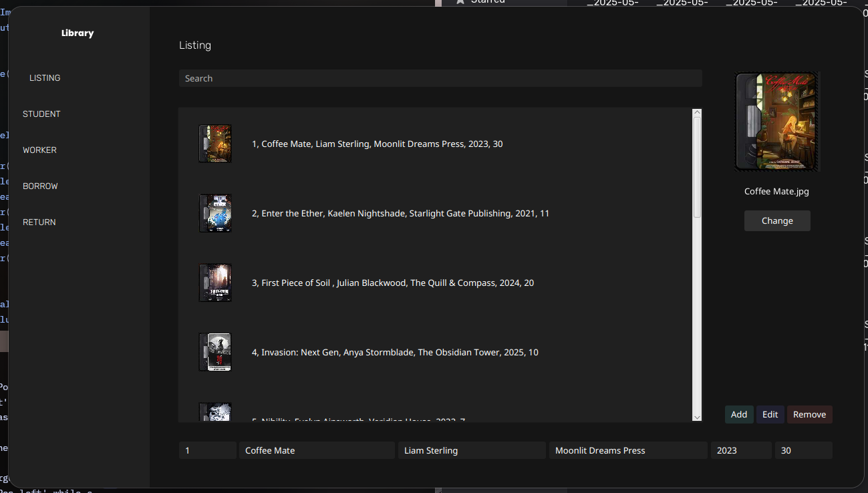Click the Edit button
Image resolution: width=868 pixels, height=493 pixels.
(x=770, y=414)
